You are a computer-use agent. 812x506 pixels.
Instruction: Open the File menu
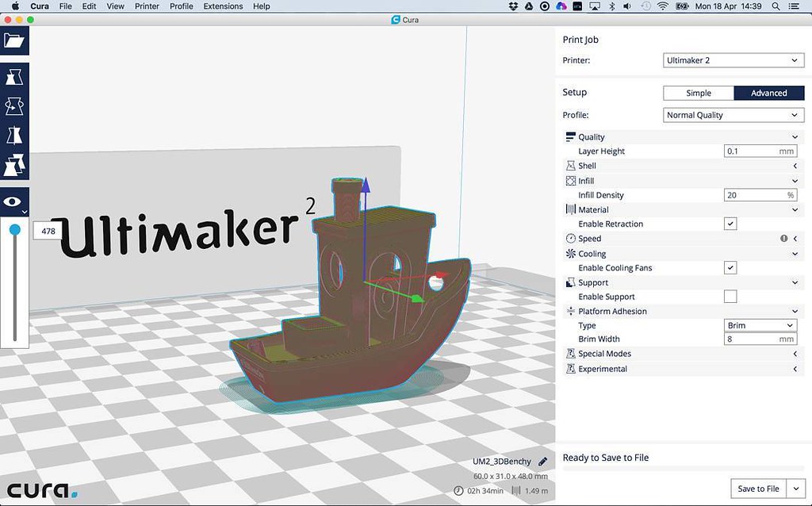(66, 6)
